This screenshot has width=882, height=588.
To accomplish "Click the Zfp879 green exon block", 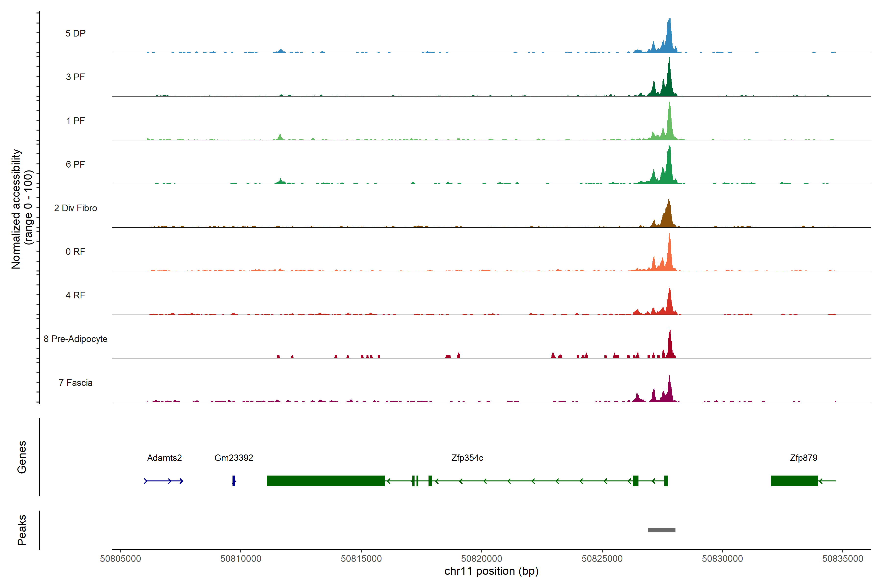I will tap(794, 481).
